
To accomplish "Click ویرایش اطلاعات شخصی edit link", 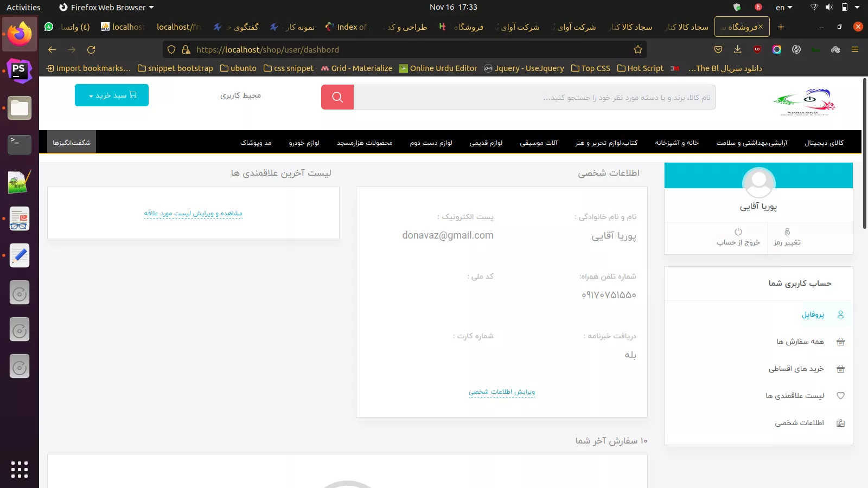I will point(502,391).
